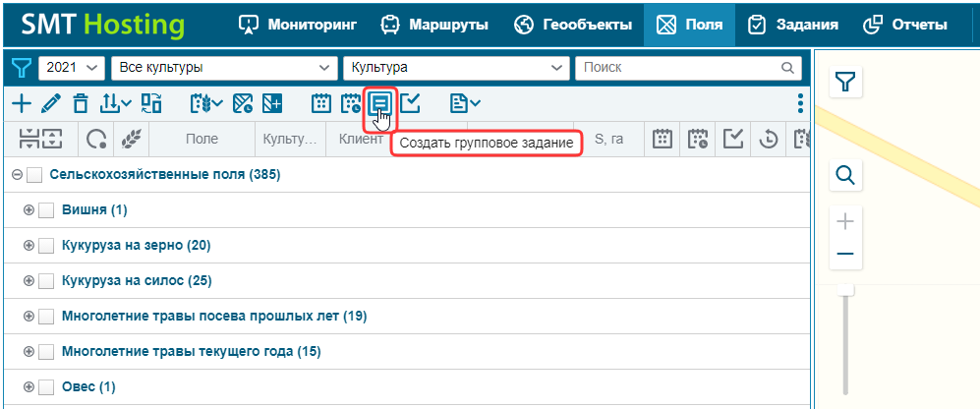The height and width of the screenshot is (409, 980).
Task: Expand the Вишня (1) group
Action: (29, 210)
